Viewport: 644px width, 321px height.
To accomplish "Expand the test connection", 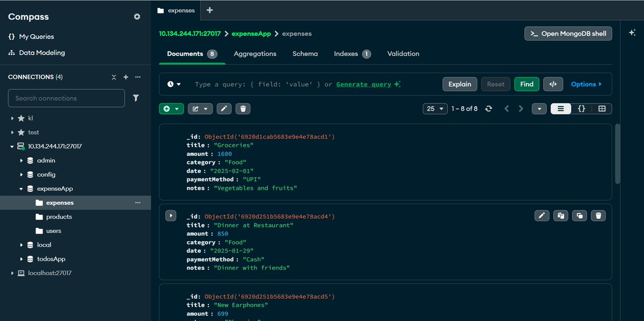I will (x=12, y=132).
